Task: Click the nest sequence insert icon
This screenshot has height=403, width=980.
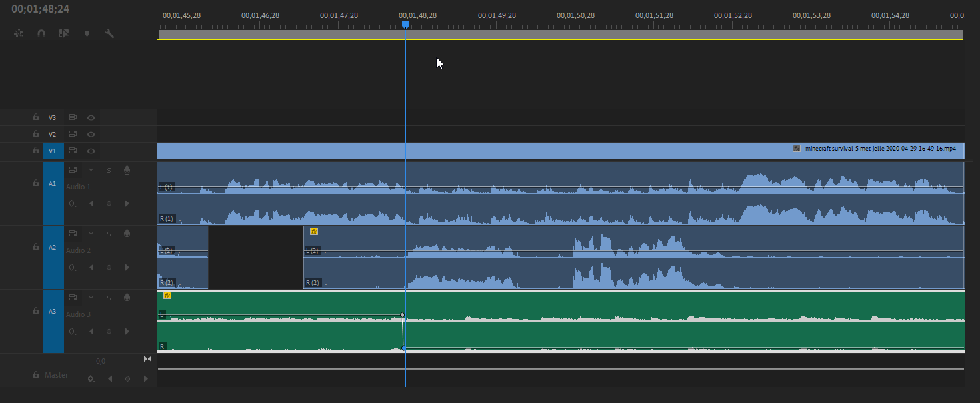Action: 19,33
